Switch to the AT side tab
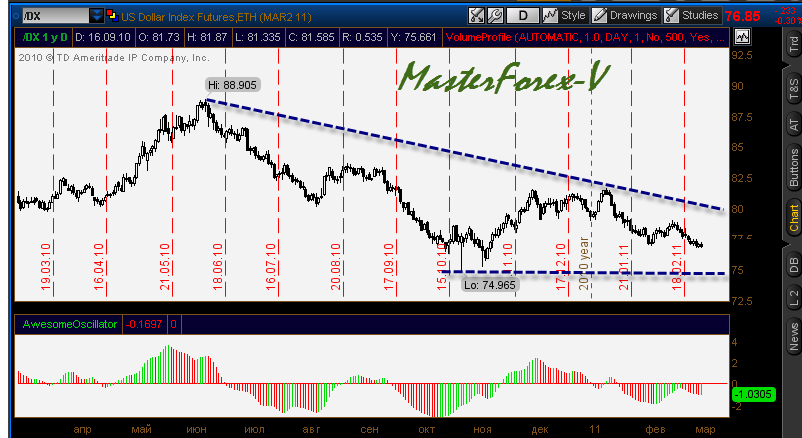This screenshot has width=802, height=438. coord(793,124)
